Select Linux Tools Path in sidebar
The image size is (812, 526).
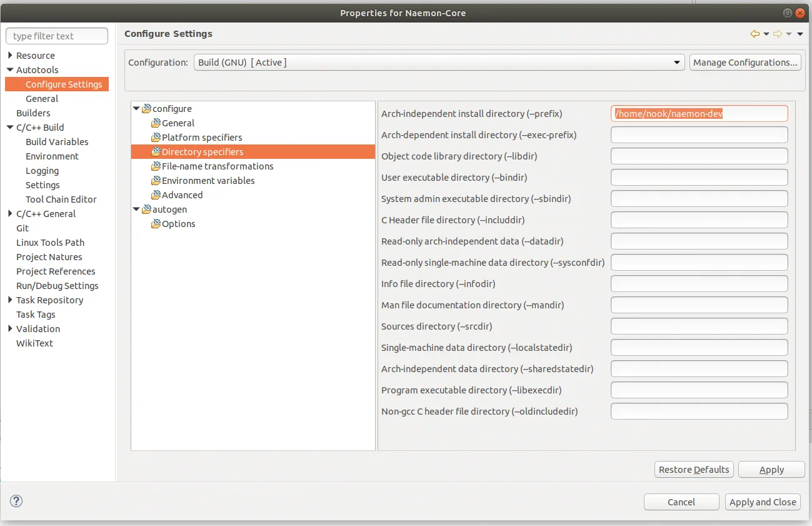pos(50,243)
